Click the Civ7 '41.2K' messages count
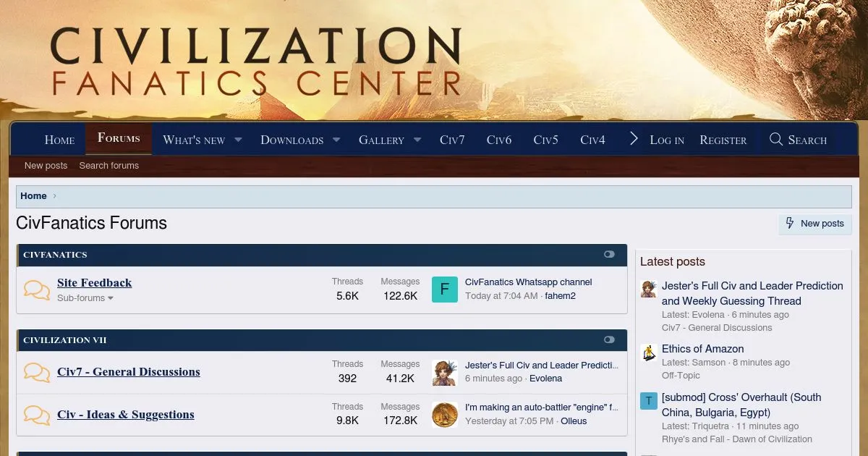868x456 pixels. click(x=400, y=379)
